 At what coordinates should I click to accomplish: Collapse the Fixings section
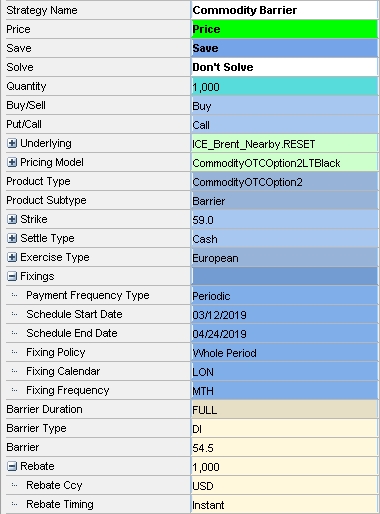[12, 276]
